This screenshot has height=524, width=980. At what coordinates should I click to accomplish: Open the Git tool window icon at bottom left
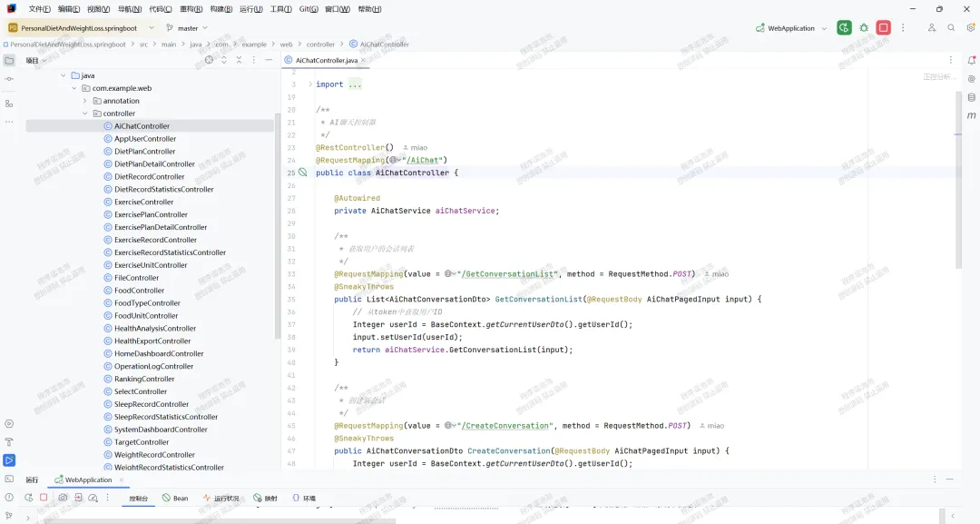click(9, 515)
